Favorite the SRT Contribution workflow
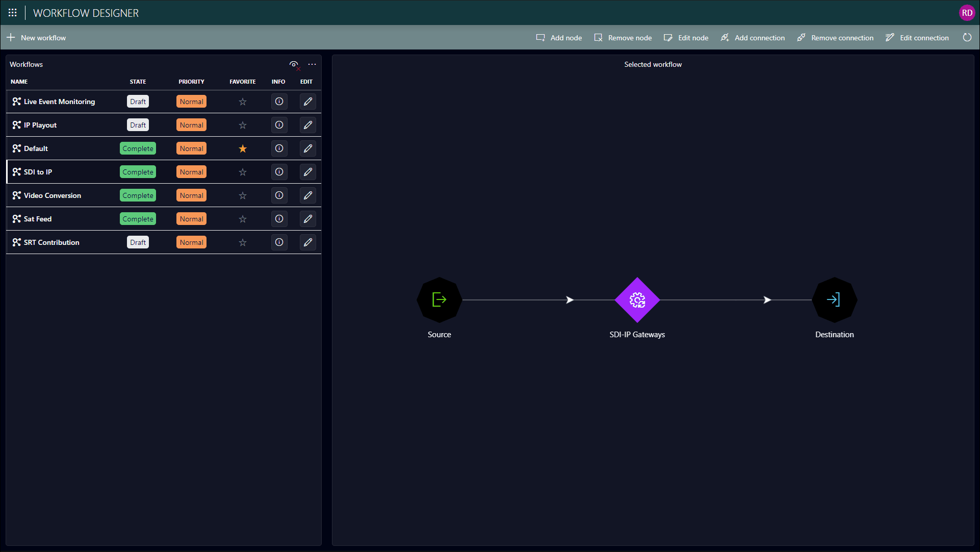The image size is (980, 552). [x=243, y=242]
